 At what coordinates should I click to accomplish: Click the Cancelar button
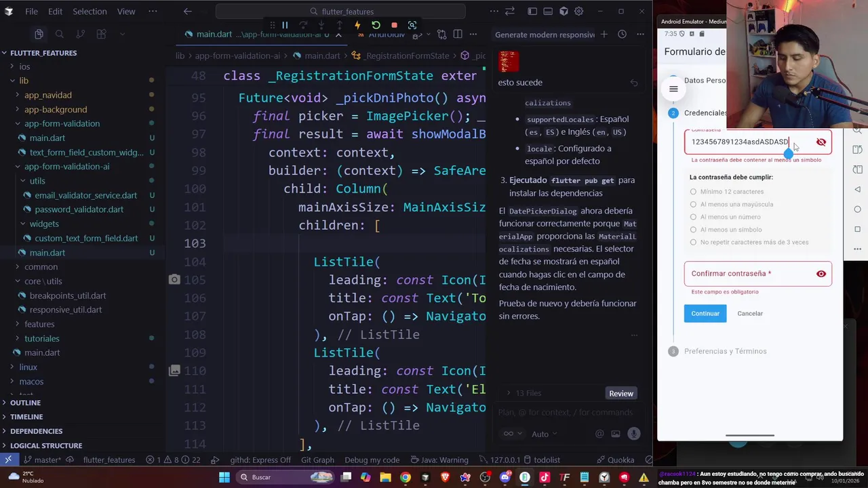750,313
